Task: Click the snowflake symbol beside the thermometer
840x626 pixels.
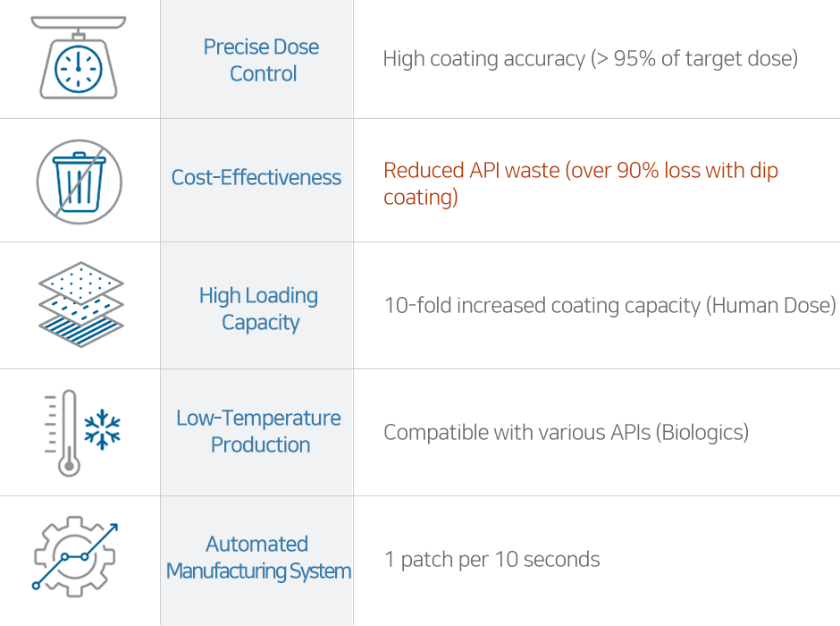Action: [x=102, y=428]
